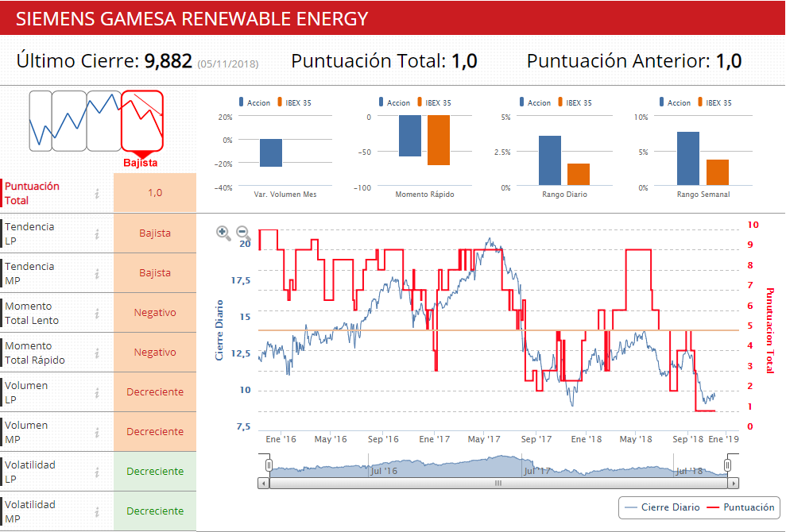Click Volumen LP value Decreciente
The height and width of the screenshot is (532, 786).
155,391
